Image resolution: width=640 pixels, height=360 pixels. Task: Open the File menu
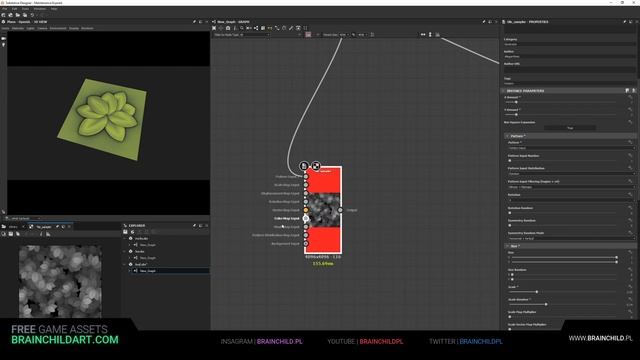[4, 9]
